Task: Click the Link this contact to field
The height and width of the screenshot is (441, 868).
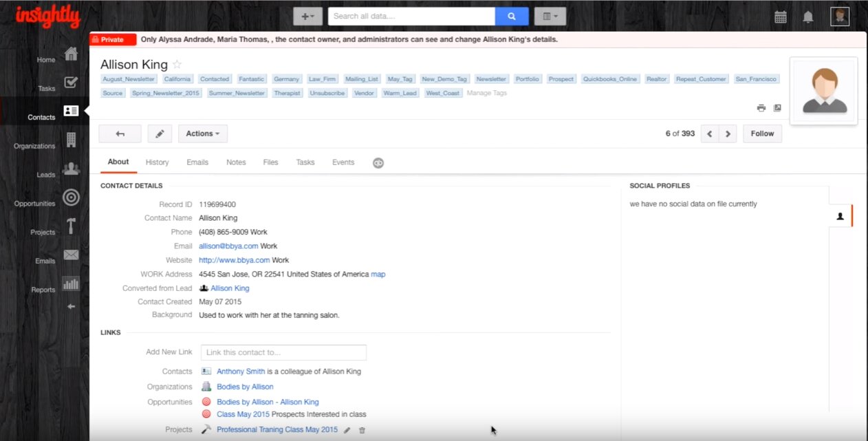Action: (x=283, y=352)
